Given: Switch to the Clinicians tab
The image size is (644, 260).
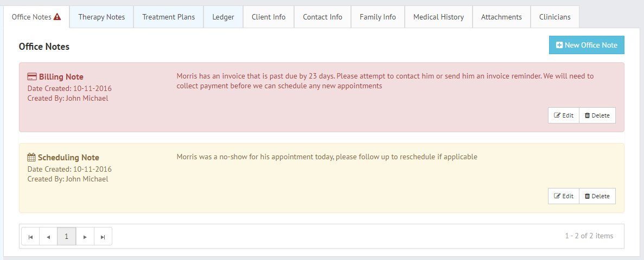Looking at the screenshot, I should 555,17.
